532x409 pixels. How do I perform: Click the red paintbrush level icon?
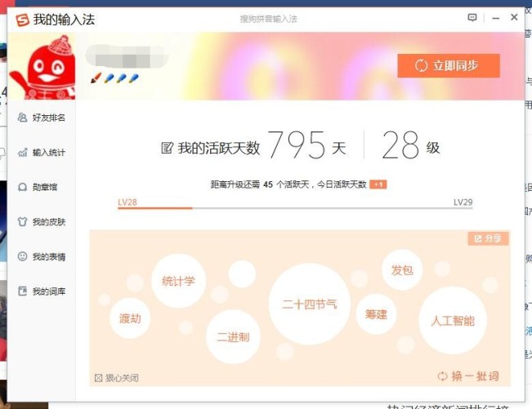tap(96, 78)
